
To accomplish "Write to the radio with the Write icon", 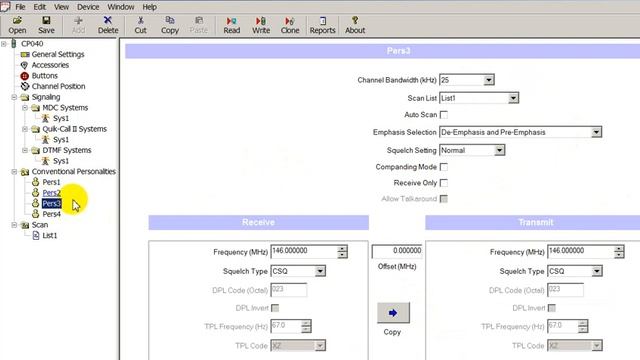I will click(261, 25).
